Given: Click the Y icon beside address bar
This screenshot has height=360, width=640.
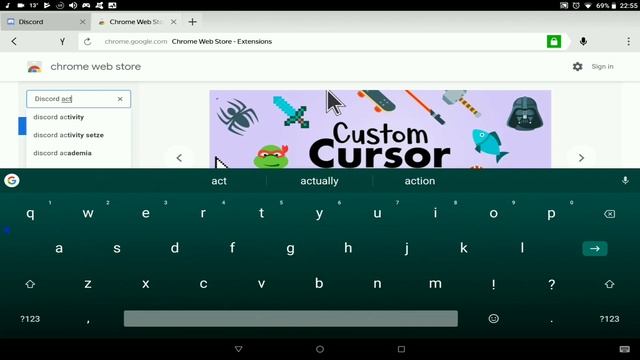Looking at the screenshot, I should click(x=62, y=42).
